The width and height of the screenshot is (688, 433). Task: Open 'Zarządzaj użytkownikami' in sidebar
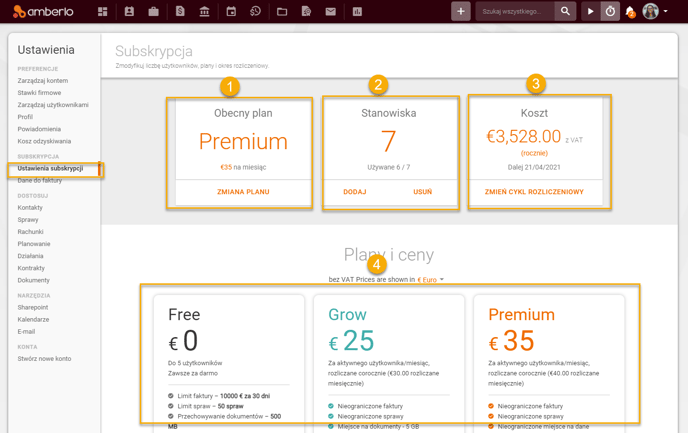click(53, 105)
